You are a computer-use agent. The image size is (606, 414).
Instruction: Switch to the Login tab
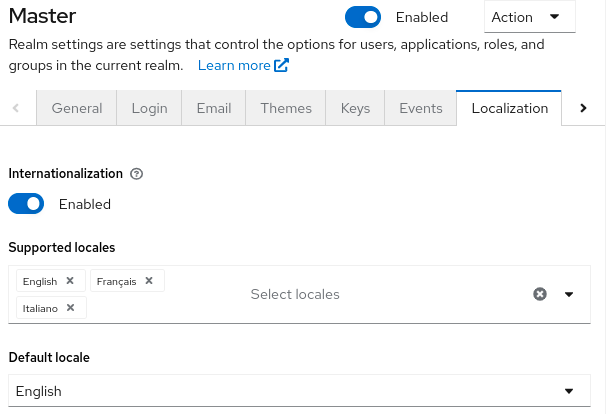coord(149,108)
